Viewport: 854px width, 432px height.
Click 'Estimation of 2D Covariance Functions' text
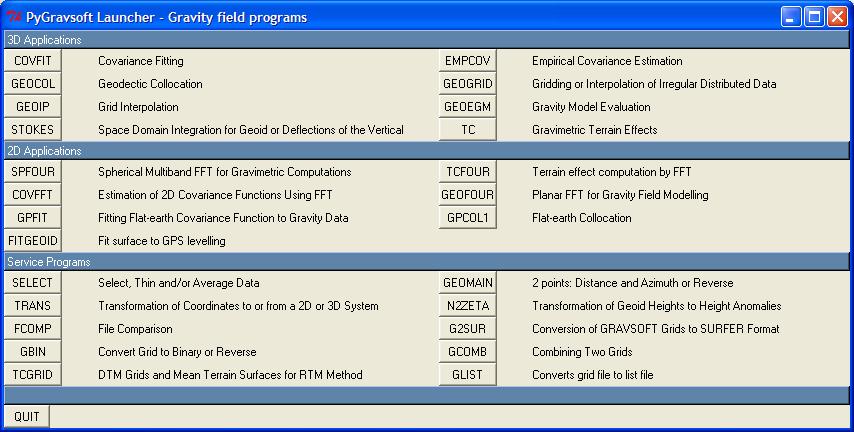click(x=215, y=195)
